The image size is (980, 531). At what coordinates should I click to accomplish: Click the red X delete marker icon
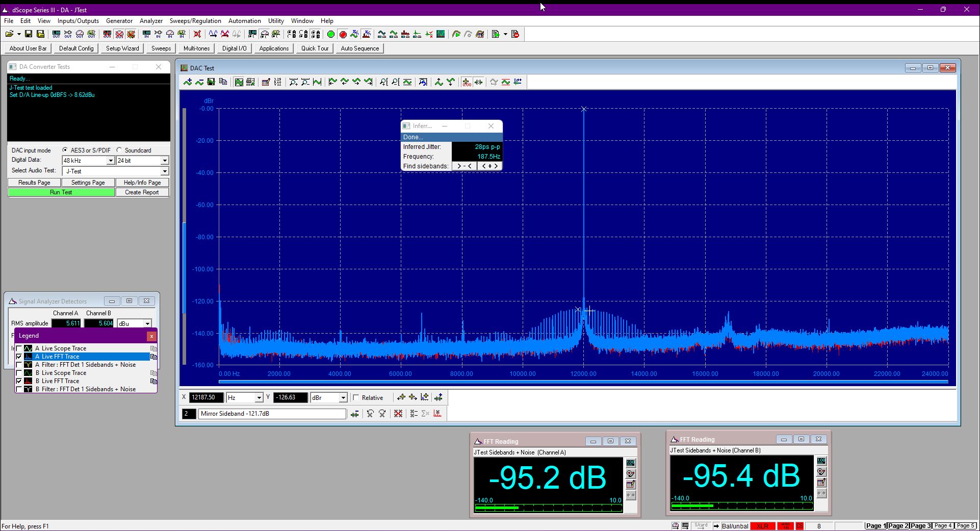pos(398,414)
